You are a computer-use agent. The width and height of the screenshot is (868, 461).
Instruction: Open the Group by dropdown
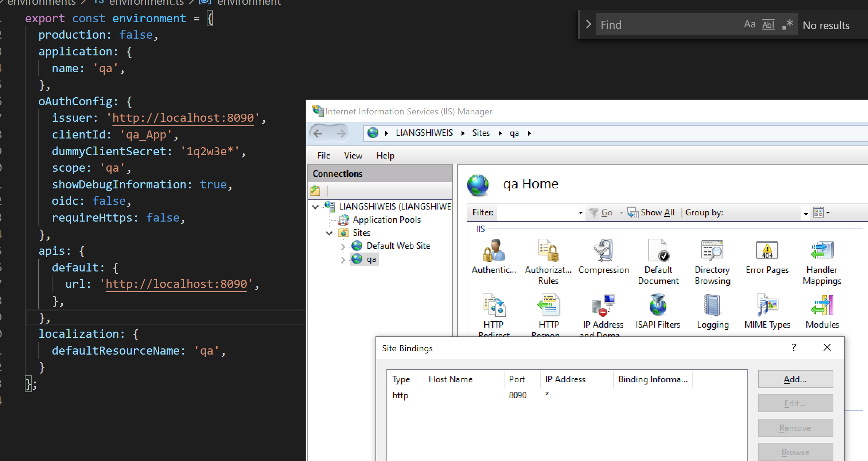click(x=806, y=213)
